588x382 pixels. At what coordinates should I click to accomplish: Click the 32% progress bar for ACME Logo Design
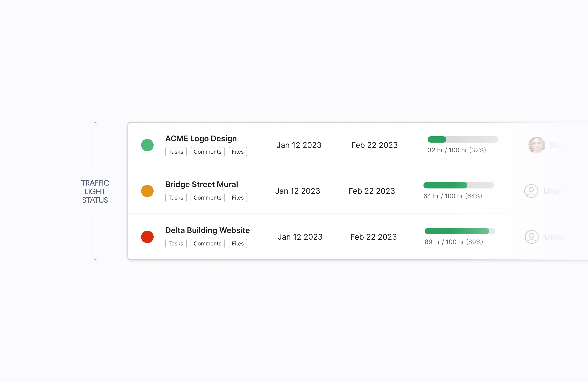(x=463, y=139)
